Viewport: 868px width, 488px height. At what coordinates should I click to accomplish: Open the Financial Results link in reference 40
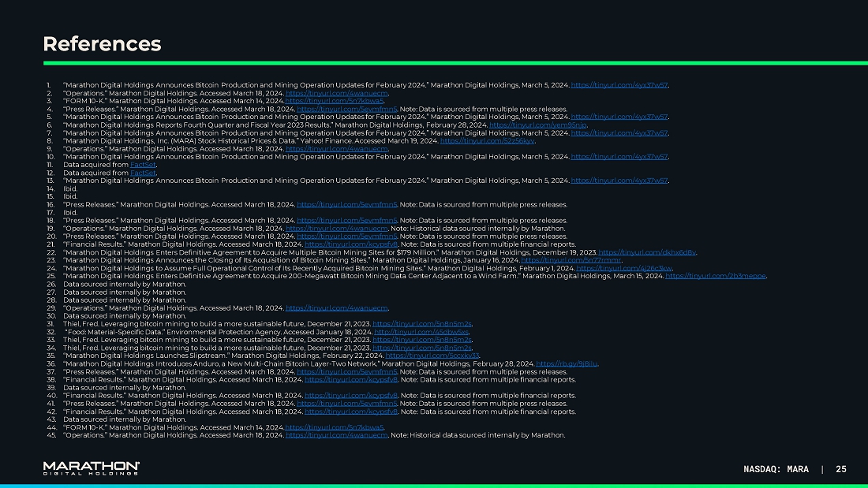pyautogui.click(x=351, y=396)
